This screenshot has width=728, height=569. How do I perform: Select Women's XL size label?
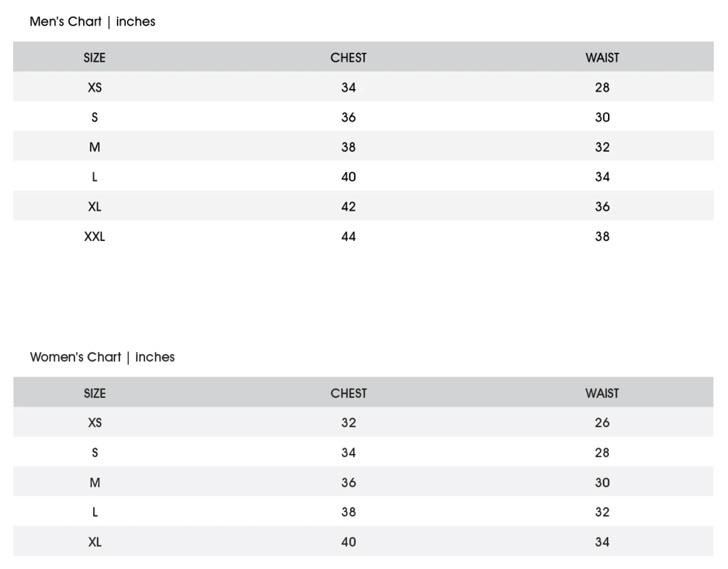coord(95,542)
